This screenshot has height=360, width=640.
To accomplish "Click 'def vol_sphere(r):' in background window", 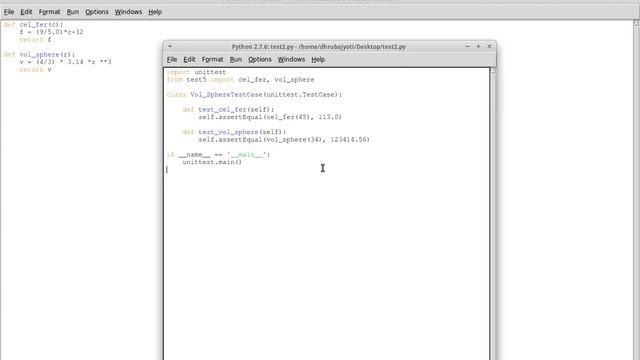I will [x=39, y=55].
